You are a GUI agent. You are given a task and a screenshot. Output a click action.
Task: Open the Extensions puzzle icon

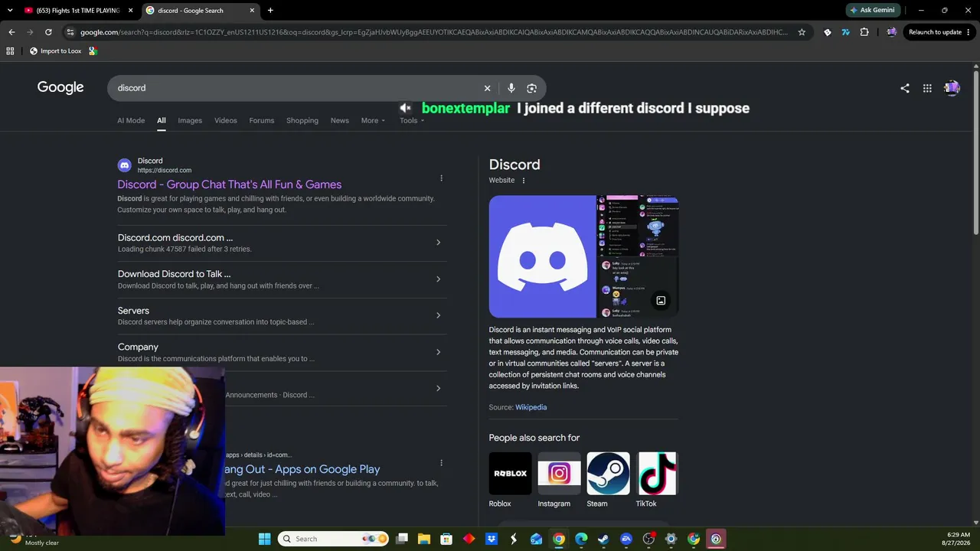[864, 32]
